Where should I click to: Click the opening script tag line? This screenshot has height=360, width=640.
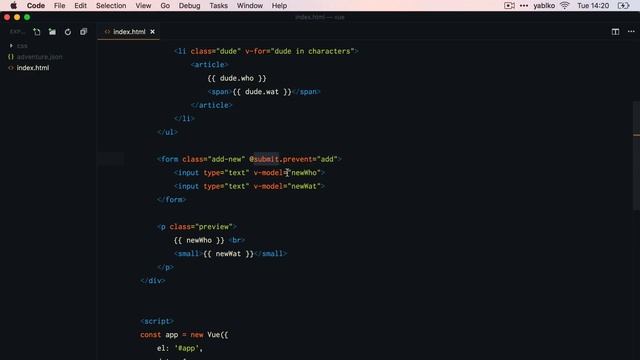pos(157,321)
